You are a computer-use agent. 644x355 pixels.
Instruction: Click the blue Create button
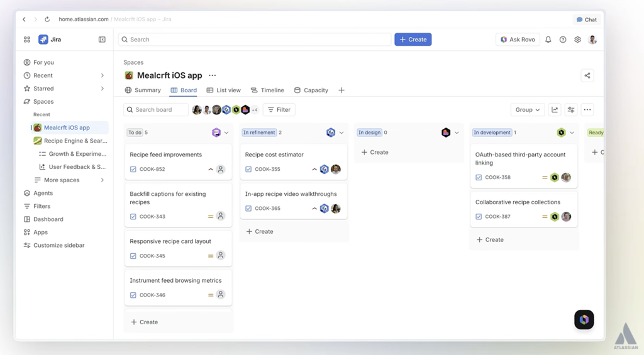click(413, 40)
